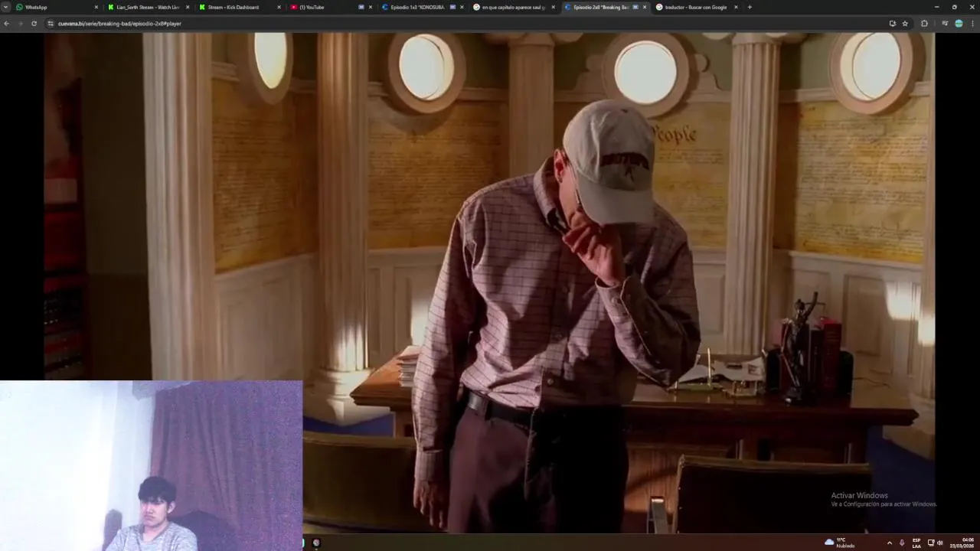Close the YouTube tab
Screen dimensions: 980x551
pyautogui.click(x=371, y=7)
